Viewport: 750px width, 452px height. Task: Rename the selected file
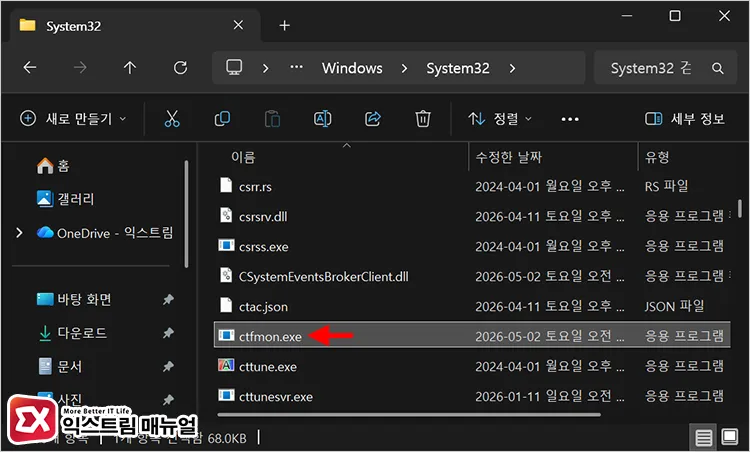tap(322, 119)
